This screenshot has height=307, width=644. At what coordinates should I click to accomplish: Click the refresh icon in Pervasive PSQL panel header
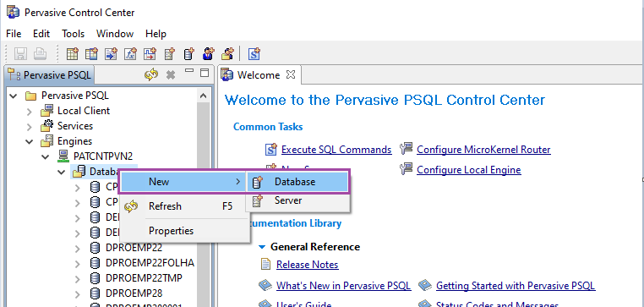coord(151,74)
